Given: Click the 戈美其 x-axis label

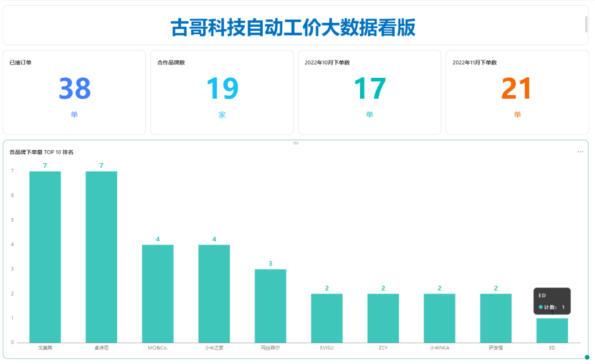Looking at the screenshot, I should point(45,348).
